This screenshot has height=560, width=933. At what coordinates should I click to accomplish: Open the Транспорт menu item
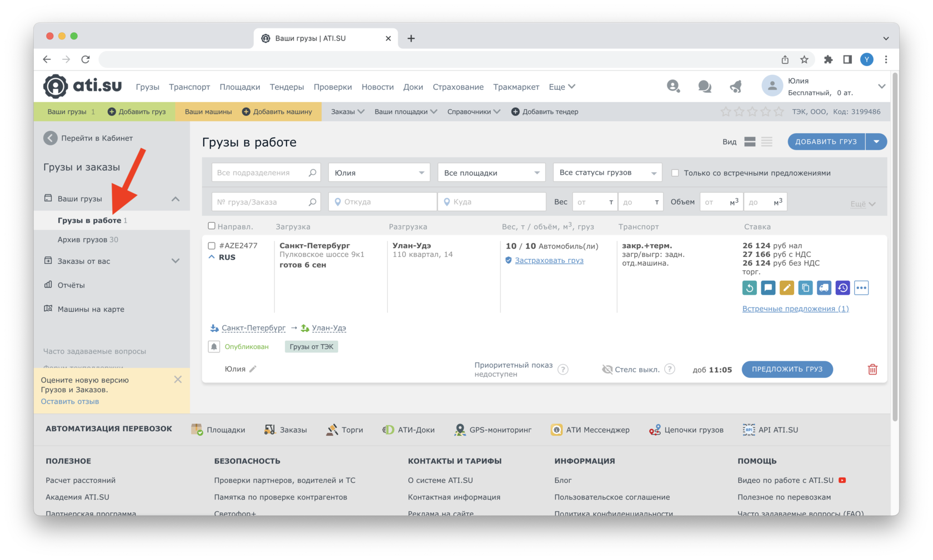pyautogui.click(x=189, y=87)
